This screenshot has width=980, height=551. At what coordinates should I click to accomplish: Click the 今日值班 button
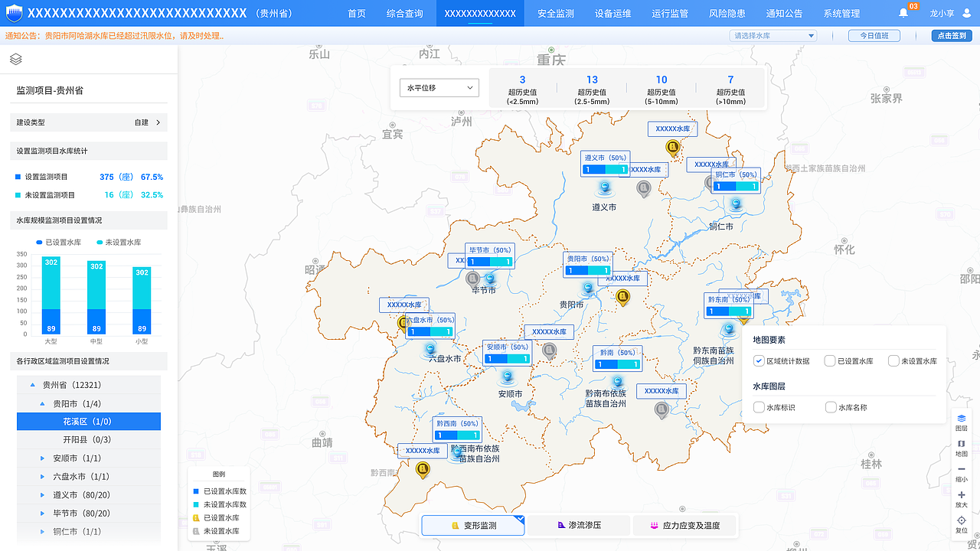pyautogui.click(x=874, y=36)
